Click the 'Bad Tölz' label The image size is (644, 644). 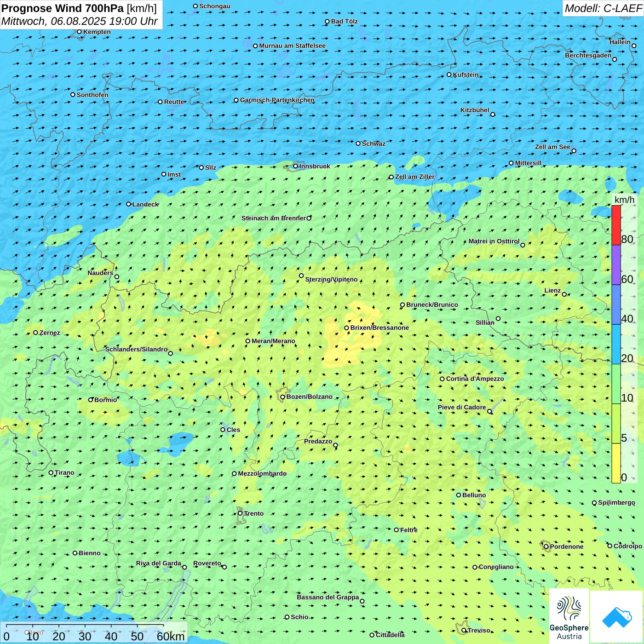click(x=345, y=21)
